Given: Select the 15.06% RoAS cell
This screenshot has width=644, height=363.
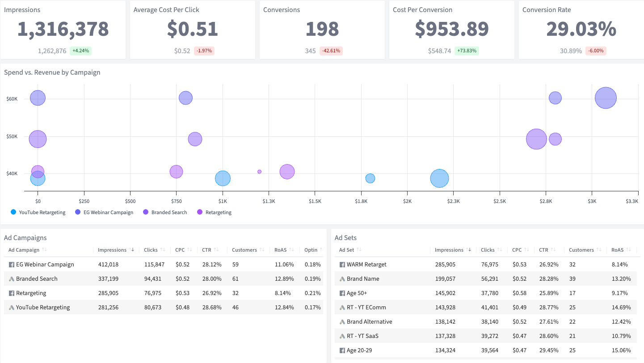Looking at the screenshot, I should point(621,350).
